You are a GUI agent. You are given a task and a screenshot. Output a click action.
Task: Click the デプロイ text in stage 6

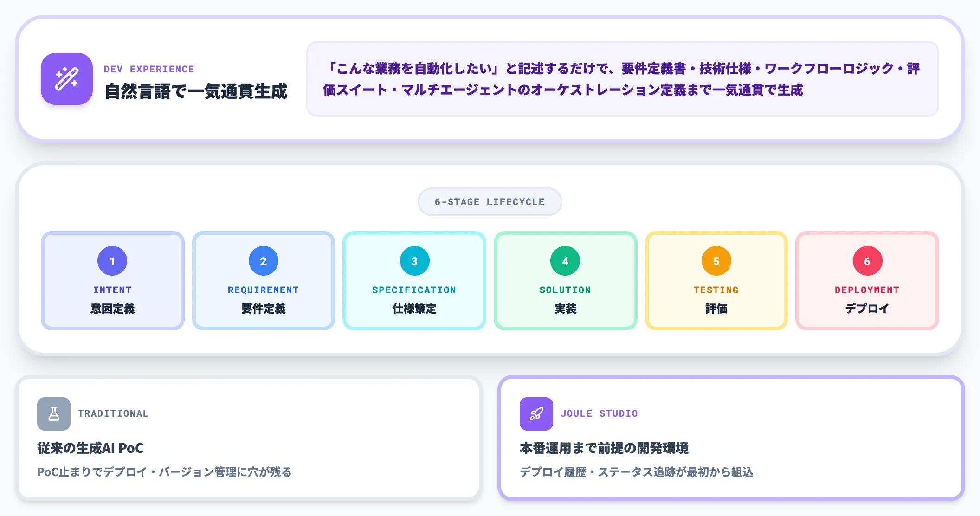click(x=867, y=309)
